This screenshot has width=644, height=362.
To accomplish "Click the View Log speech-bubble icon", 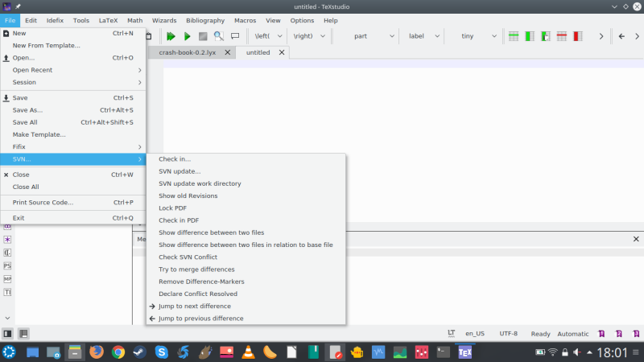I will click(235, 36).
